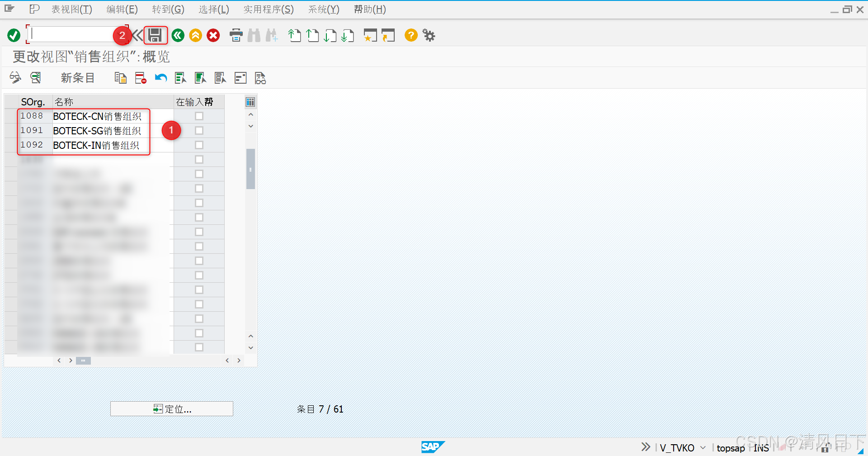Open the 编辑(E) menu
This screenshot has height=456, width=868.
122,9
